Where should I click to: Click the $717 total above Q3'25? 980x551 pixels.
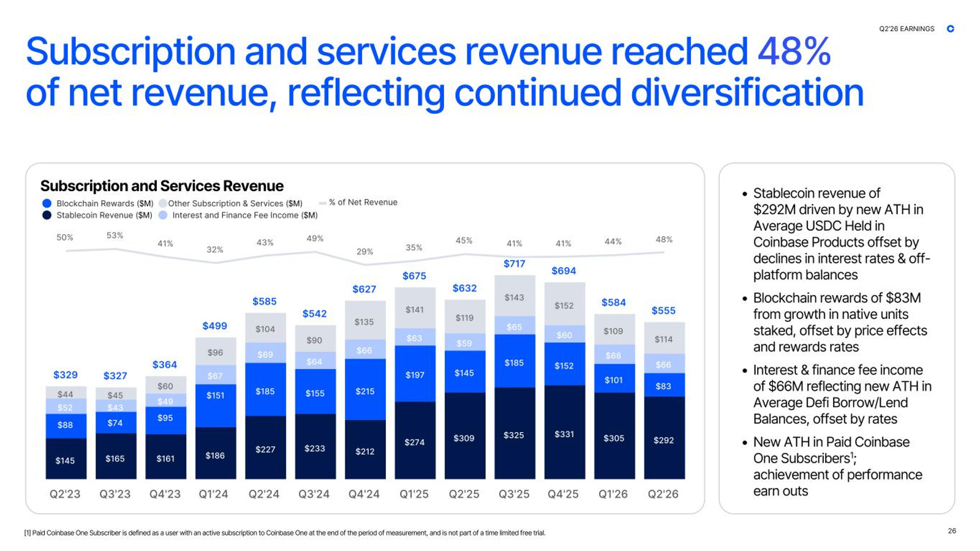514,264
